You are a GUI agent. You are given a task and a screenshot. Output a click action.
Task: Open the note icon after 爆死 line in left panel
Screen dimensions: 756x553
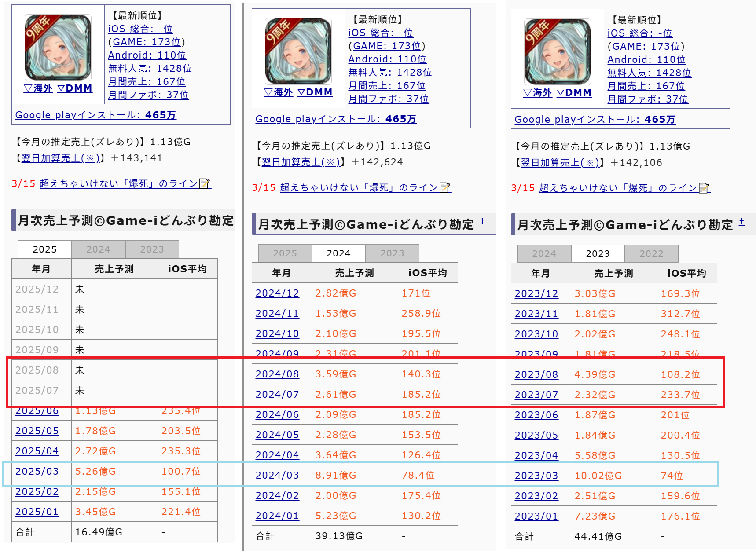click(205, 183)
